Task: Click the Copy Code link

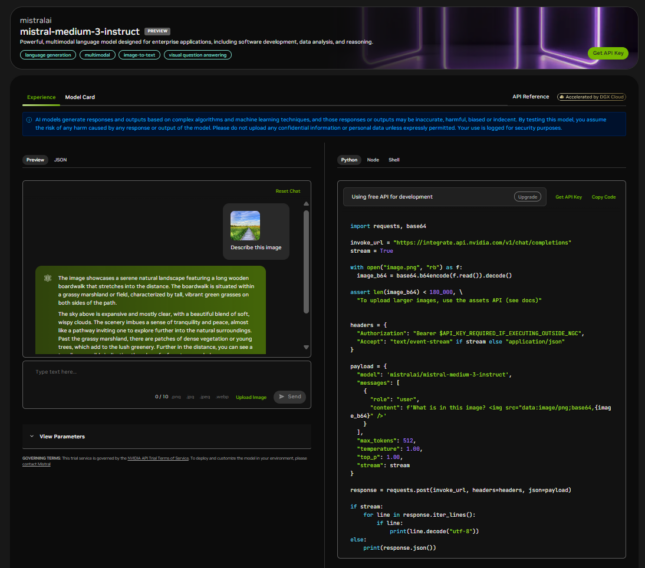Action: point(603,197)
